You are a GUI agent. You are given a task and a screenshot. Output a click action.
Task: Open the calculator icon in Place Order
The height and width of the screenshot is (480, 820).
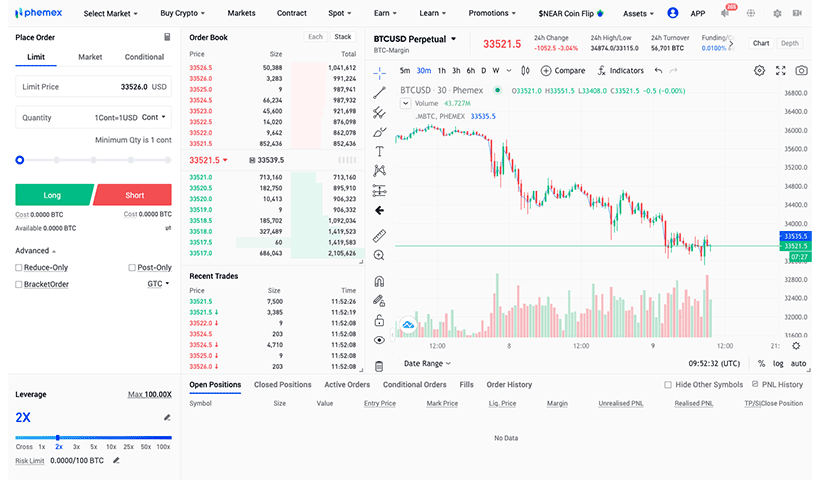pyautogui.click(x=167, y=37)
